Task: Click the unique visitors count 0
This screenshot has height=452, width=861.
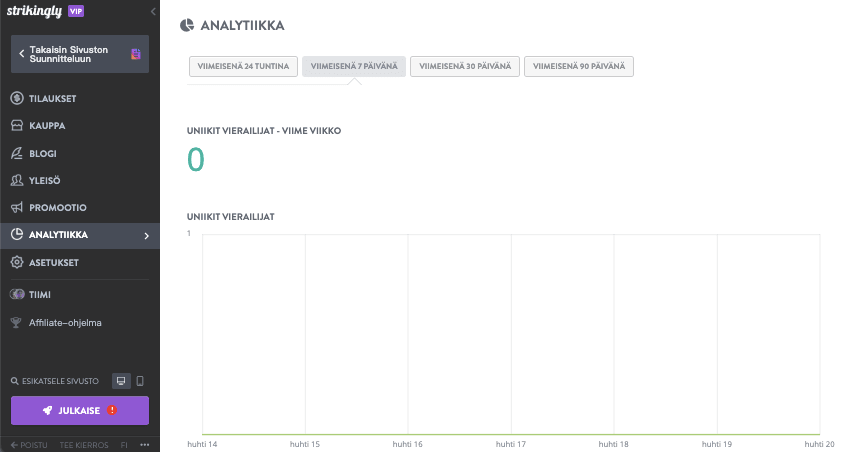Action: [x=196, y=160]
